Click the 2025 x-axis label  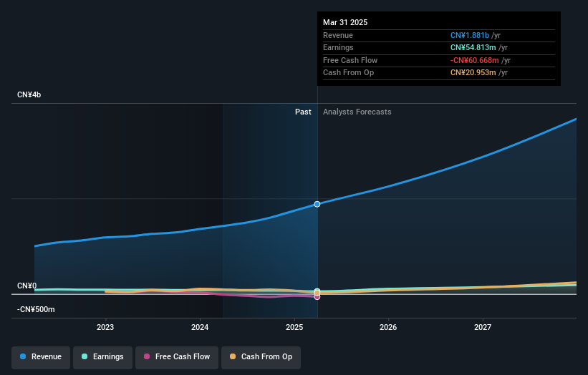tap(294, 327)
